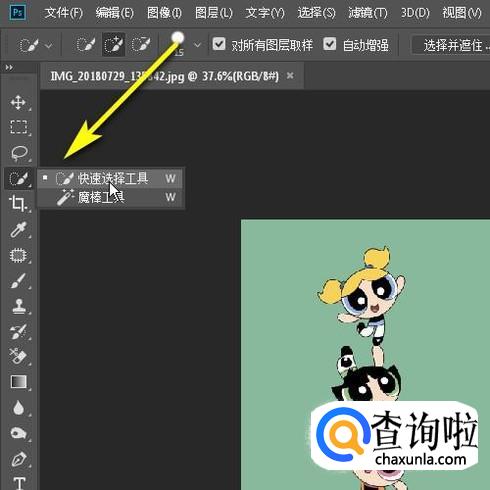This screenshot has width=490, height=490.
Task: Pick the Crop tool
Action: 18,204
